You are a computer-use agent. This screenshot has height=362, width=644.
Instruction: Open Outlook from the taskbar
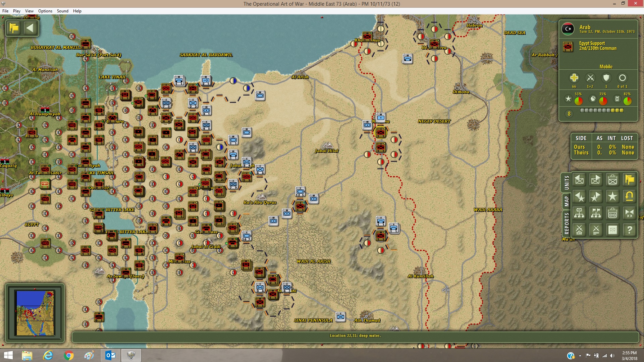click(x=110, y=355)
